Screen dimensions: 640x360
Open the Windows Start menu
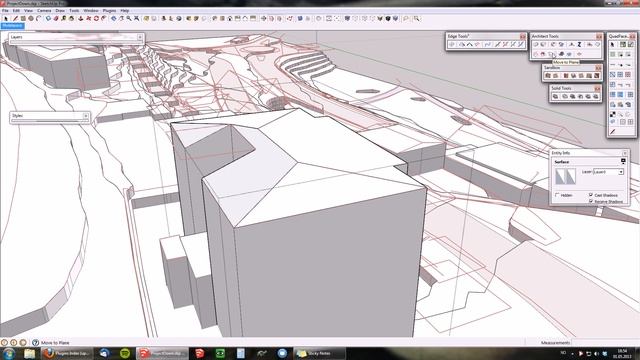coord(9,353)
